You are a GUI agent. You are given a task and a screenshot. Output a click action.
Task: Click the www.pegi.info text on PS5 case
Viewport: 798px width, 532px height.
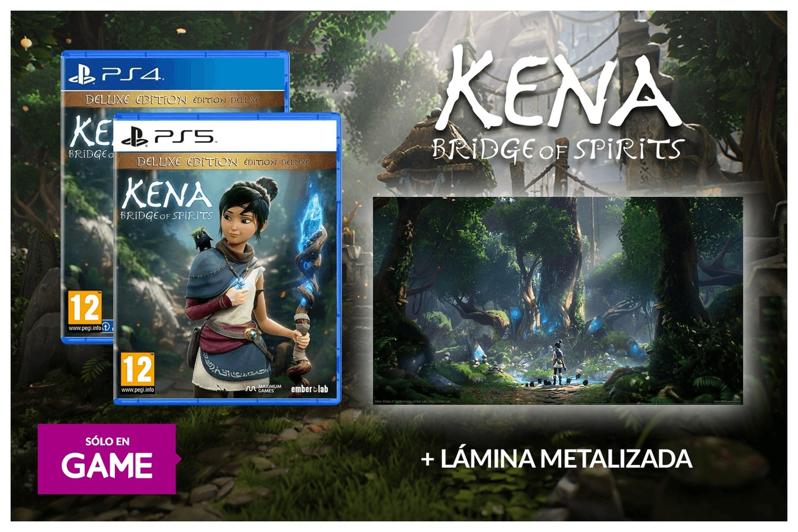point(137,390)
